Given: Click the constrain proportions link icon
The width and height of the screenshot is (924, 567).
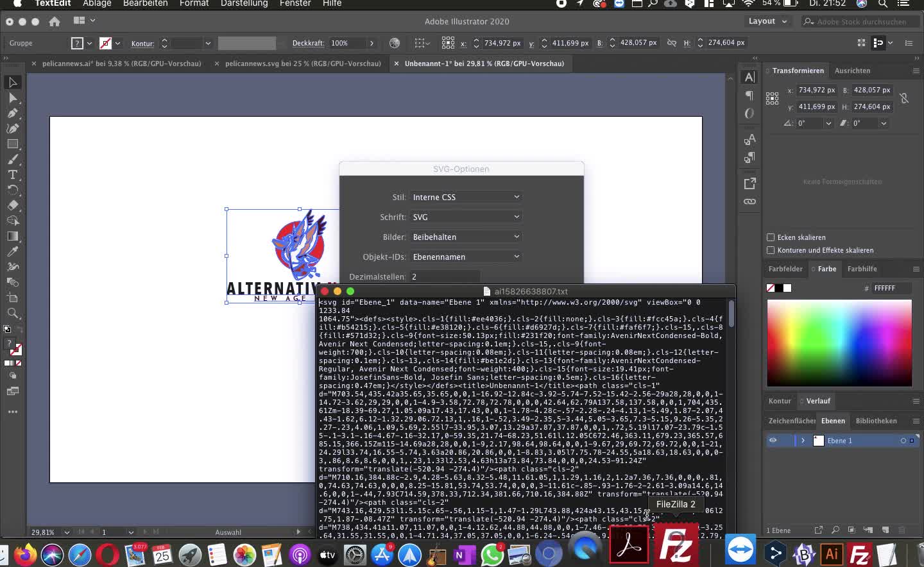Looking at the screenshot, I should (903, 98).
